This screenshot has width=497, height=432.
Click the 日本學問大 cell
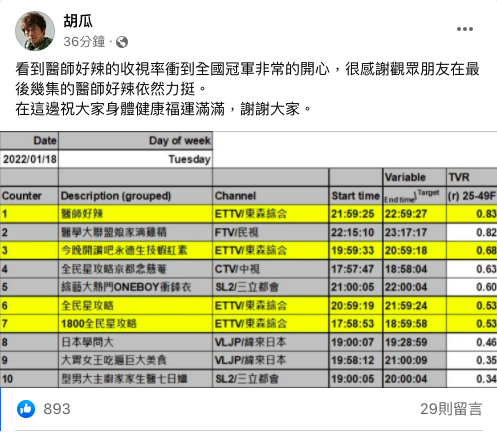pos(135,342)
